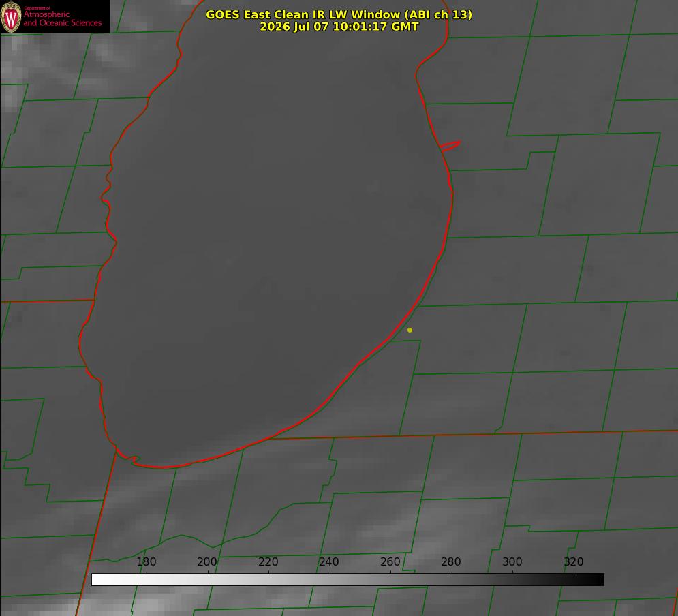Click the small red peninsula outline on east shore
Screen dimensions: 678x616
[450, 146]
